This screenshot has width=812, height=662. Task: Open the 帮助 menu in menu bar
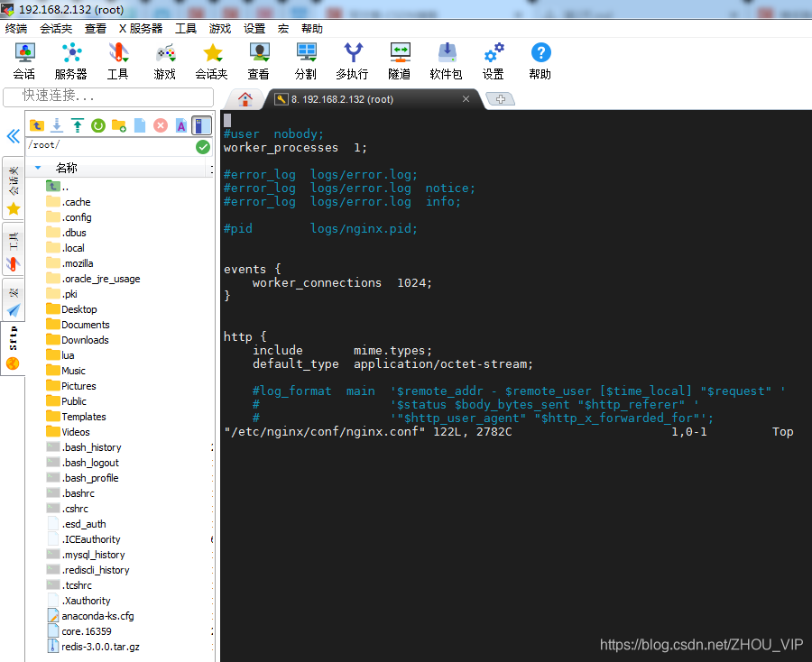312,29
